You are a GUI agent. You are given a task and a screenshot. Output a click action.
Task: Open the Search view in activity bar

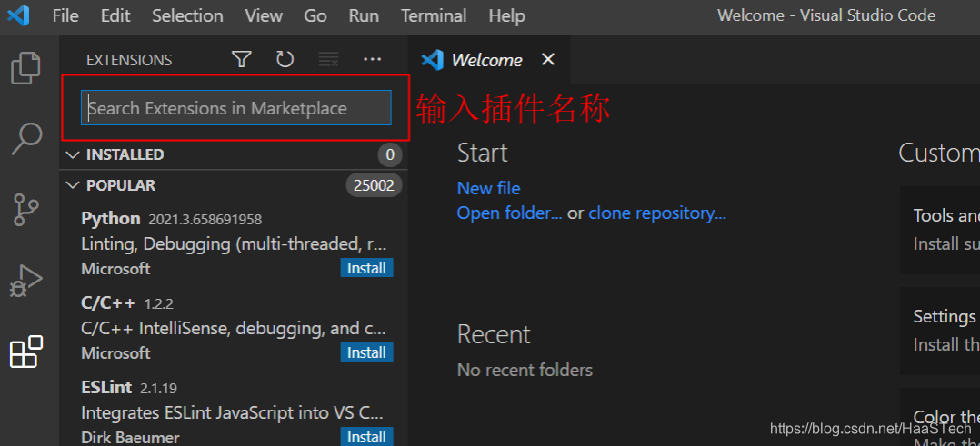coord(27,139)
